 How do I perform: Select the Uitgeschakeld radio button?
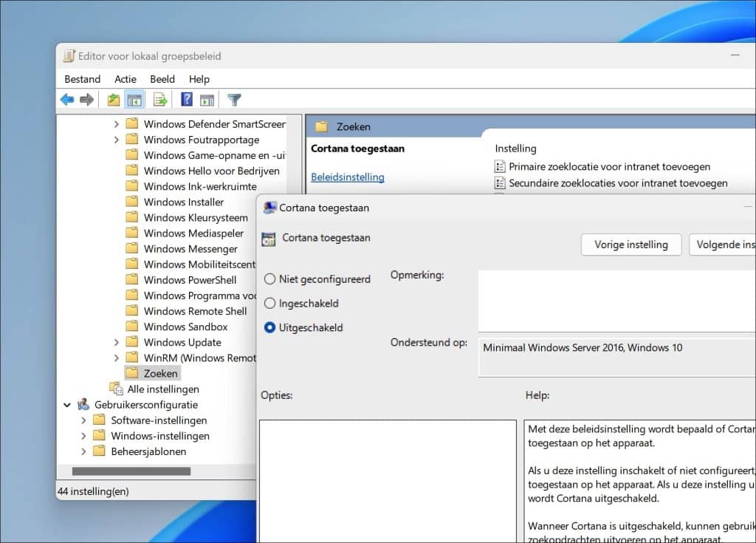269,327
